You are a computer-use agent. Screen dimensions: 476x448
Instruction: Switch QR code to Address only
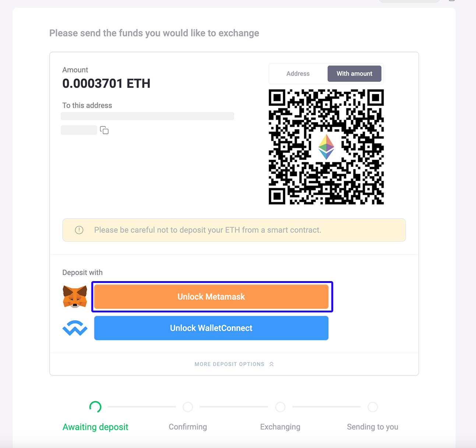point(298,74)
